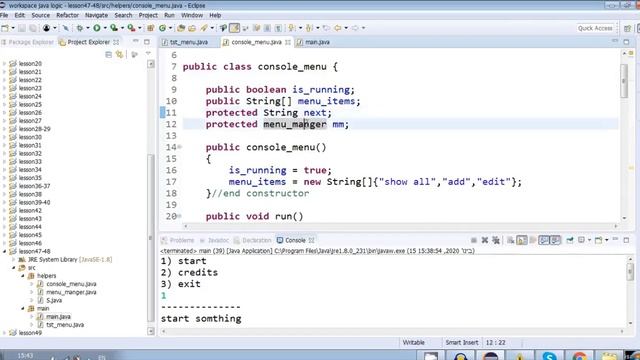Collapse the helpers package node
This screenshot has width=640, height=360.
22,276
